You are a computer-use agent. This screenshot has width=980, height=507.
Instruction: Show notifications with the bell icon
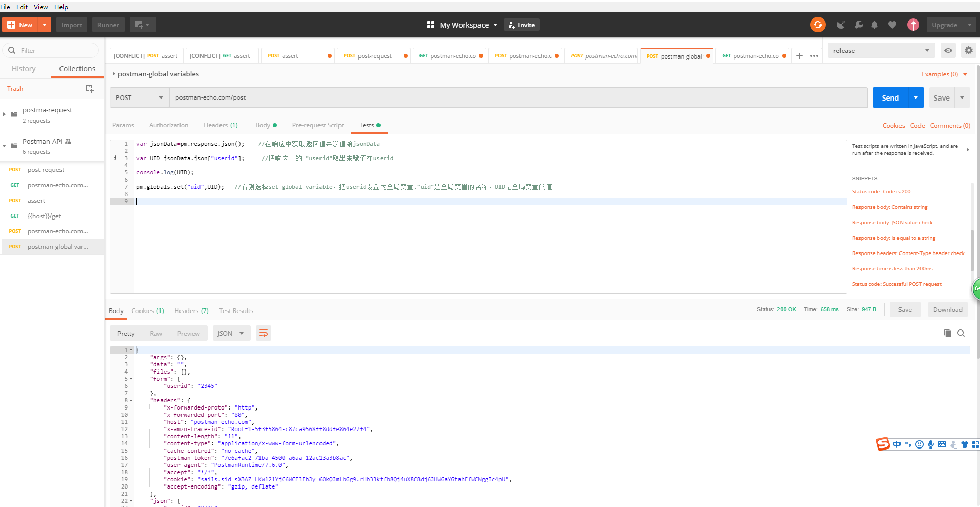(x=875, y=25)
